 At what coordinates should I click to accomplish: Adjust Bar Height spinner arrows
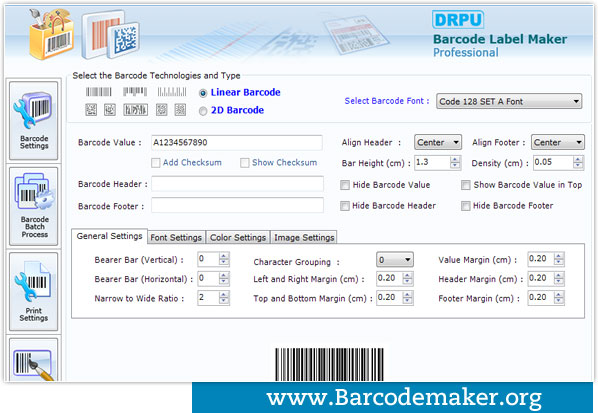(x=455, y=163)
